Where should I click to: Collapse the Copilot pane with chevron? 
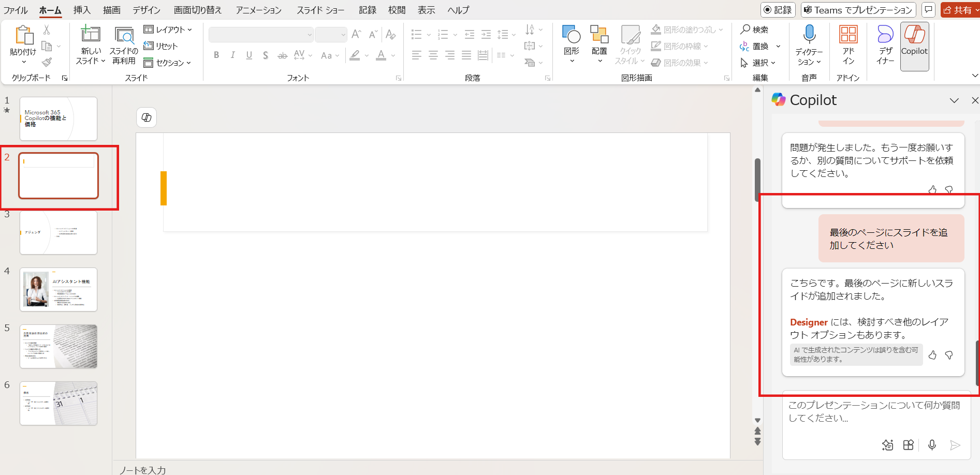tap(954, 100)
